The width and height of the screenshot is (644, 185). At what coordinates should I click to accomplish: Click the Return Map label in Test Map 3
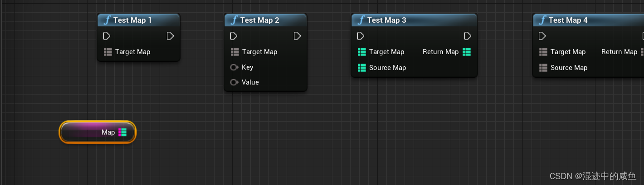(x=441, y=52)
